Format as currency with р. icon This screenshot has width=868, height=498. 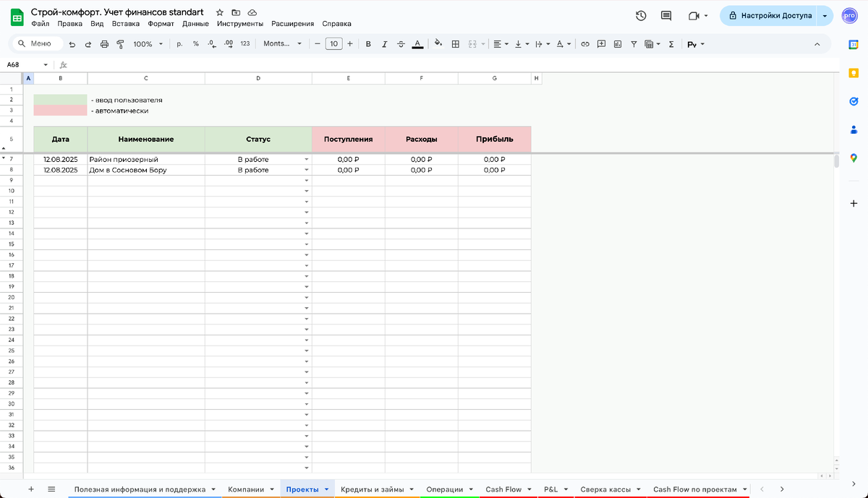pos(179,44)
